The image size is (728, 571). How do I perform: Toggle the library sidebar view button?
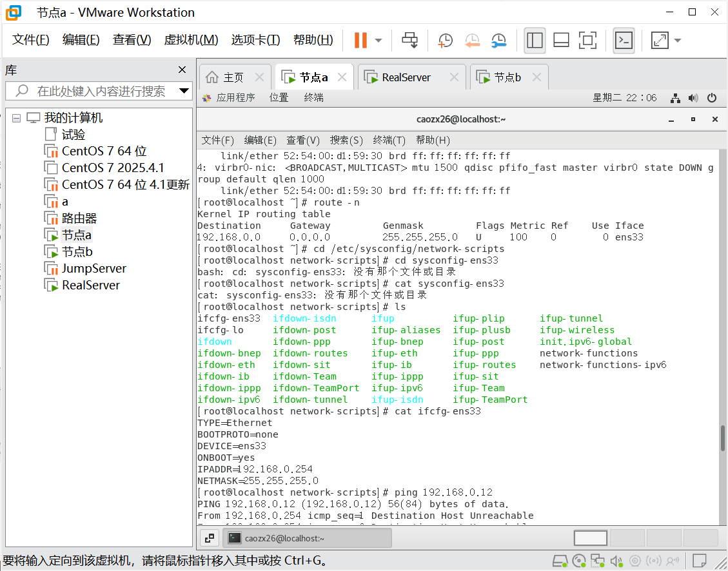pyautogui.click(x=535, y=41)
